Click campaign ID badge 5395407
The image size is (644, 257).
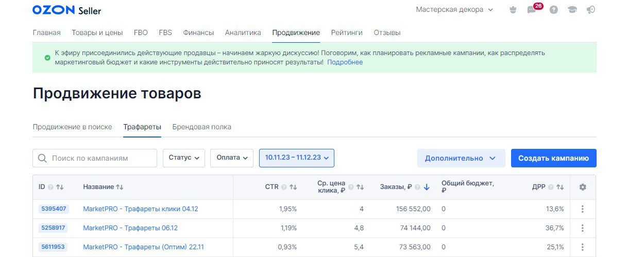(x=53, y=209)
